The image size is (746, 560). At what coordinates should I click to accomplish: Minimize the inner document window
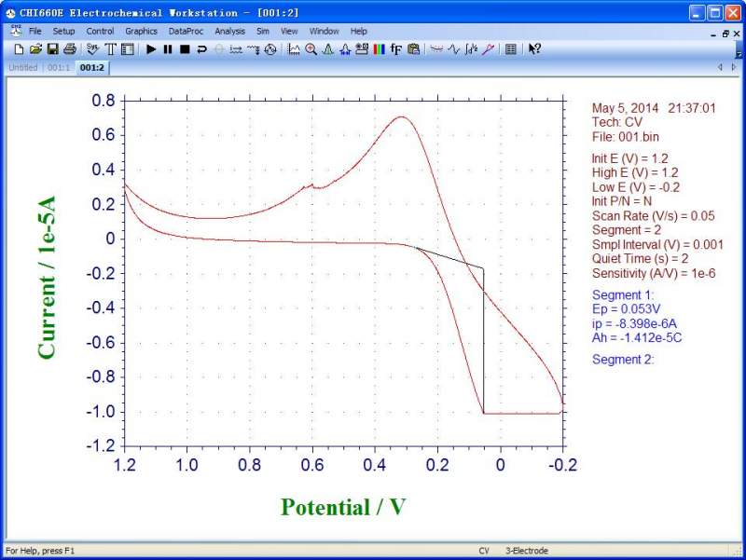click(713, 34)
